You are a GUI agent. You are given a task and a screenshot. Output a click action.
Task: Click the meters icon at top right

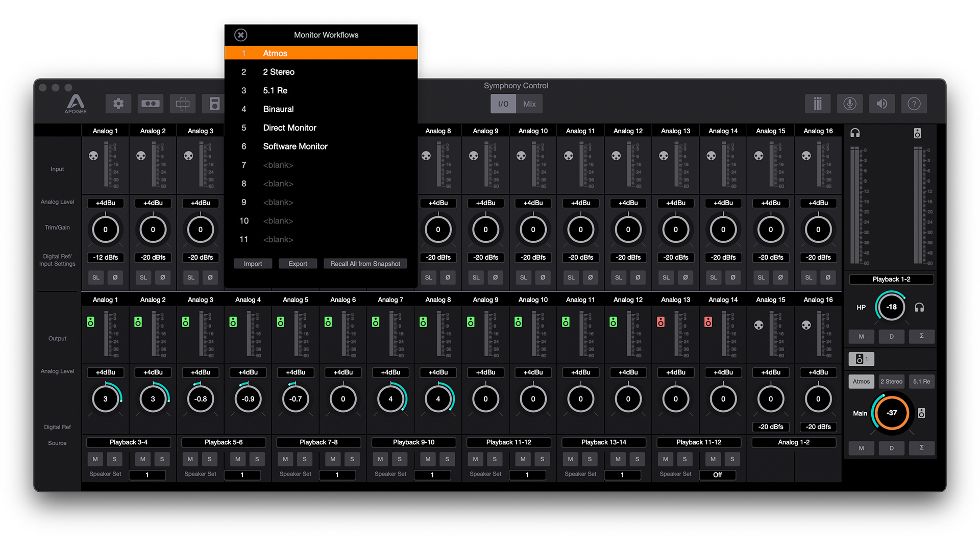click(818, 104)
